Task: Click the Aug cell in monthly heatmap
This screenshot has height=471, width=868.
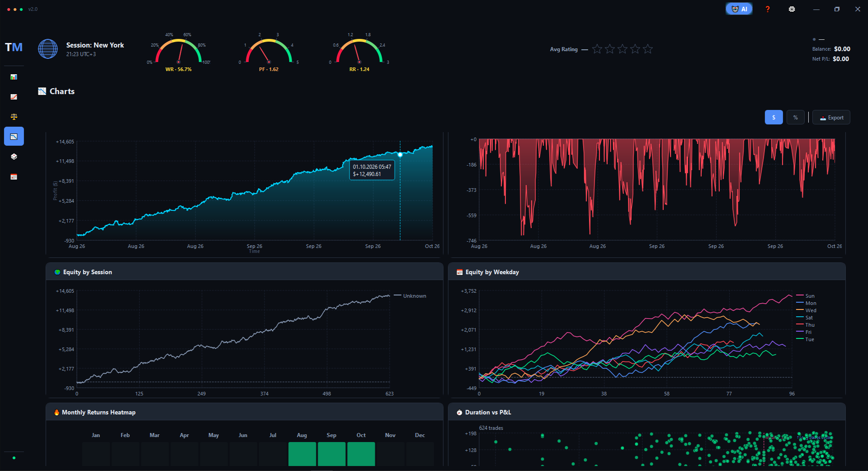Action: pyautogui.click(x=302, y=454)
